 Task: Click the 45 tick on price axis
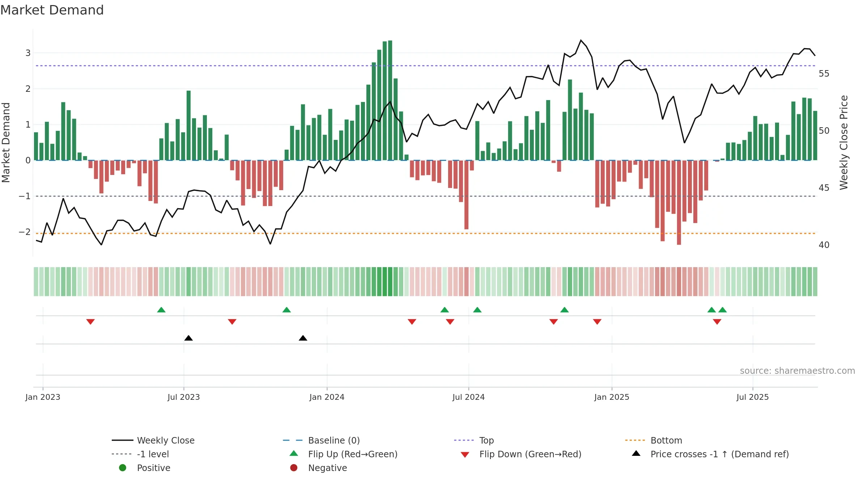pyautogui.click(x=824, y=188)
